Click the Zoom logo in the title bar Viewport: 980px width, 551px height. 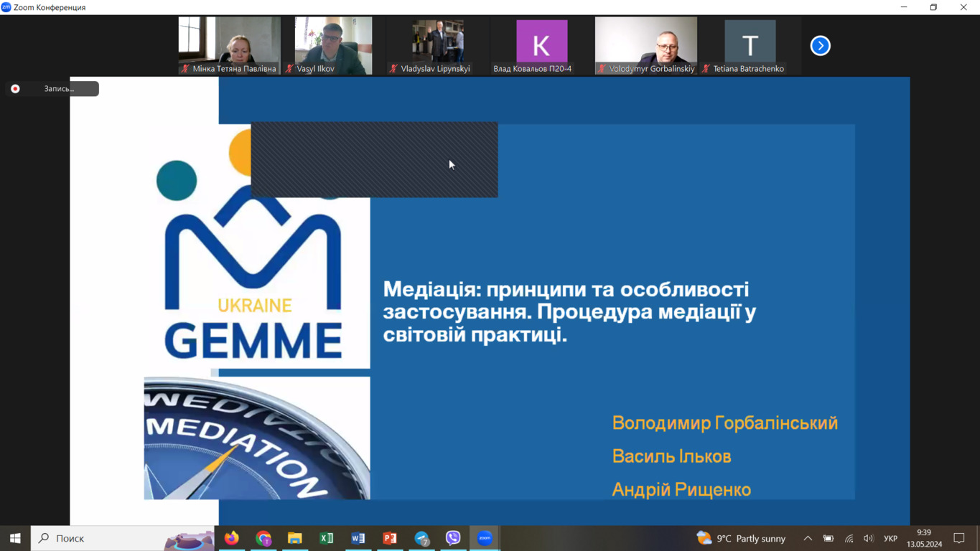6,7
